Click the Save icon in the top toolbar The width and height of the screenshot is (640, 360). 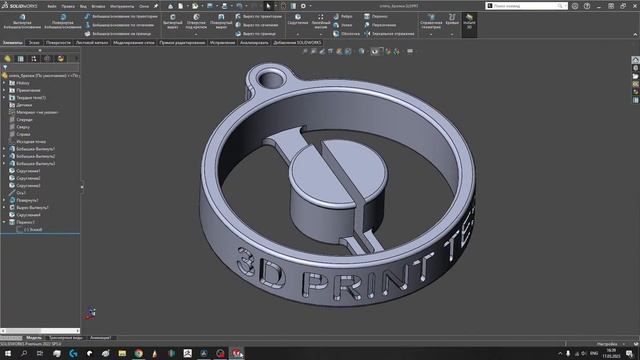tap(210, 6)
